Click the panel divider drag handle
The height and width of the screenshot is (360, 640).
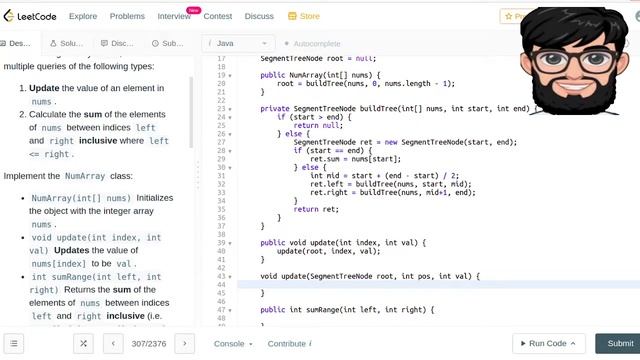tap(198, 176)
